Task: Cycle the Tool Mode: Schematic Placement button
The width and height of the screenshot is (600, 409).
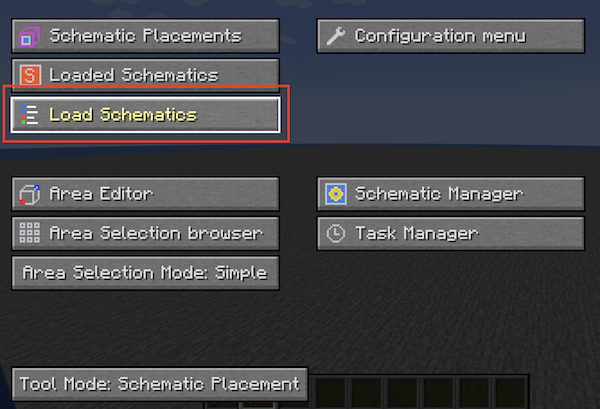Action: [x=160, y=384]
